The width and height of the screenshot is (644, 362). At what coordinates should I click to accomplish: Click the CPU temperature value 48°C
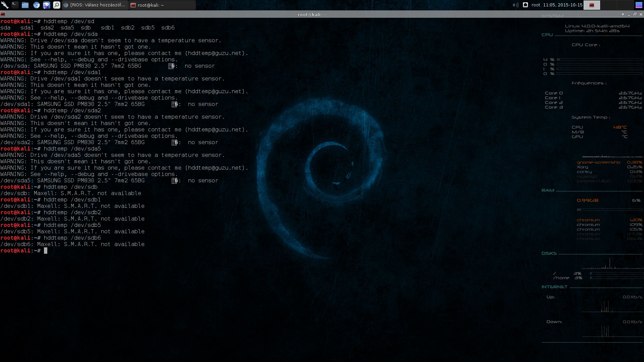[x=620, y=127]
